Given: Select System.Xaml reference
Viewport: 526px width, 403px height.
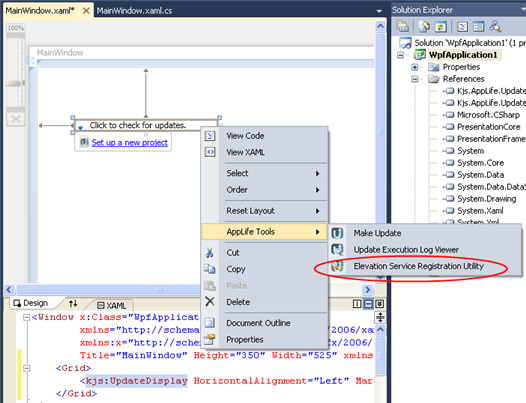Looking at the screenshot, I should pos(480,211).
